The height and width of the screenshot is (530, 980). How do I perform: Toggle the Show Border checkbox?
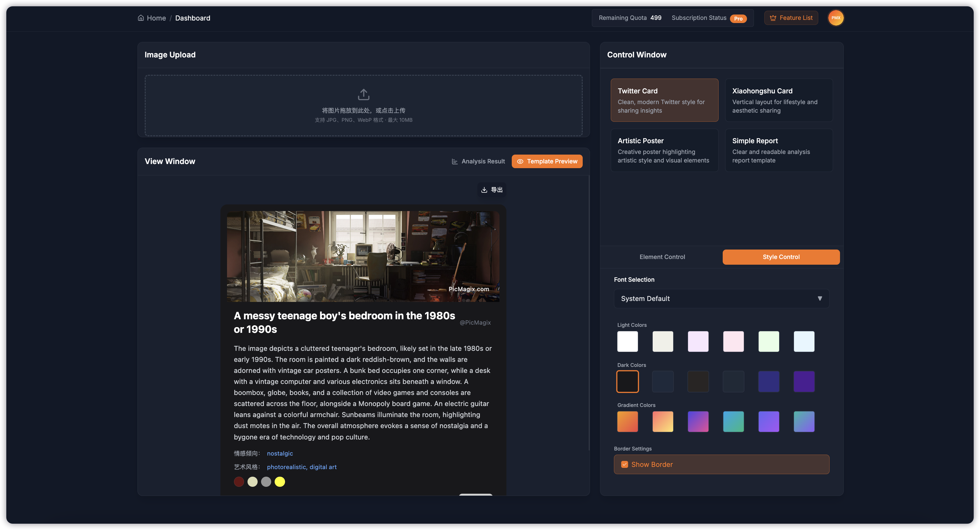(624, 464)
